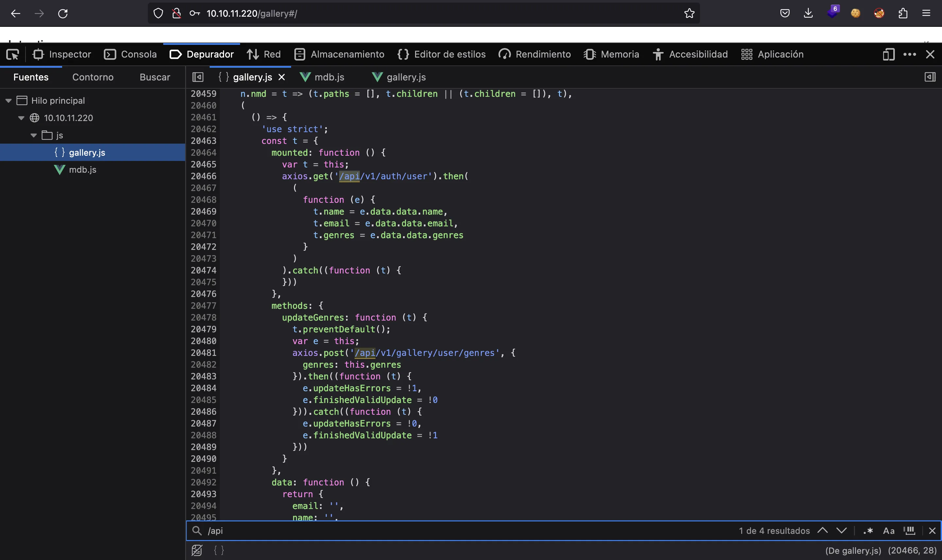This screenshot has width=942, height=560.
Task: Open devtools three-dot customize menu
Action: pyautogui.click(x=910, y=55)
